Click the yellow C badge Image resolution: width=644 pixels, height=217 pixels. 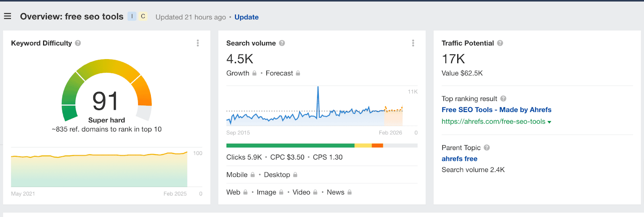143,16
